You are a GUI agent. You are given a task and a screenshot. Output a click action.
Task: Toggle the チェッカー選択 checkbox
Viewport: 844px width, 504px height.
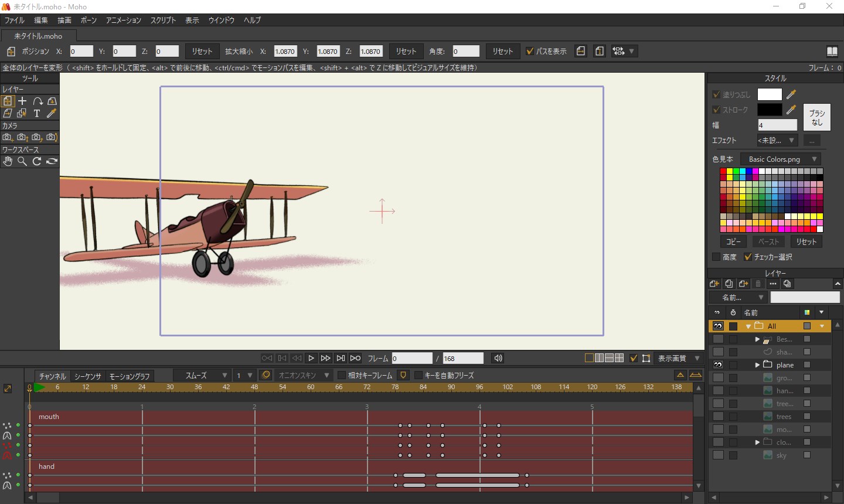point(748,257)
